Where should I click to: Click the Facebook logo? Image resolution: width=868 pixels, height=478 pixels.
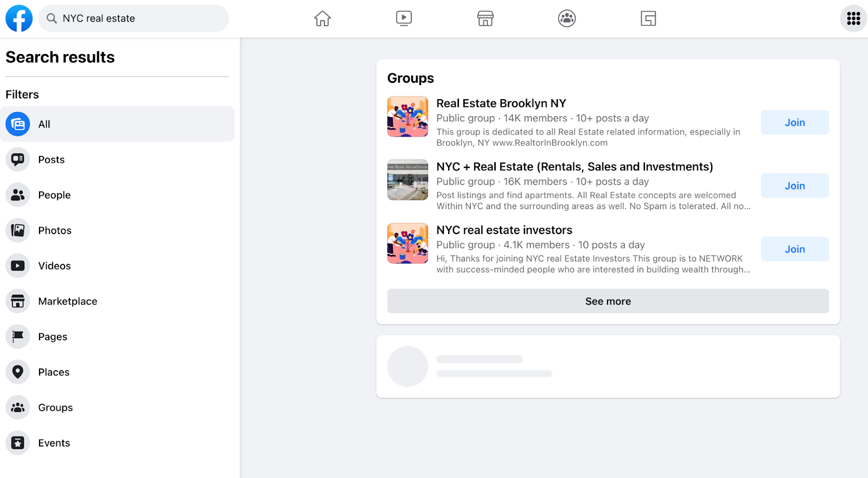point(19,18)
